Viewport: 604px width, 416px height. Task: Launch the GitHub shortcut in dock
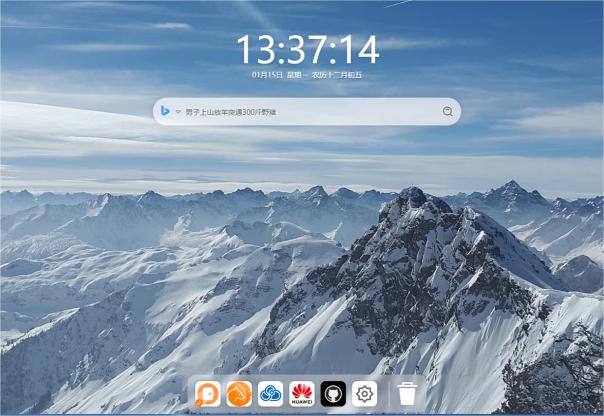pyautogui.click(x=333, y=393)
